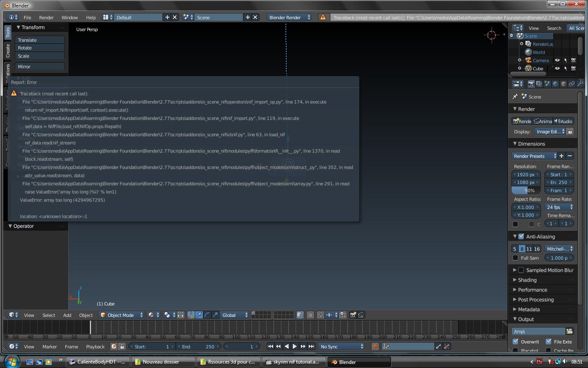Viewport: 588px width, 368px height.
Task: Jump to the timeline's end frame
Action: coord(311,346)
